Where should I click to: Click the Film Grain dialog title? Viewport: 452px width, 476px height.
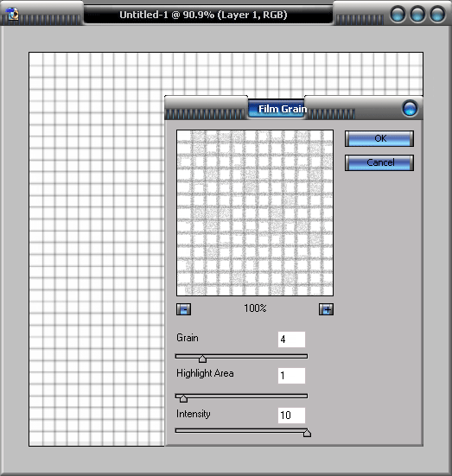coord(283,109)
